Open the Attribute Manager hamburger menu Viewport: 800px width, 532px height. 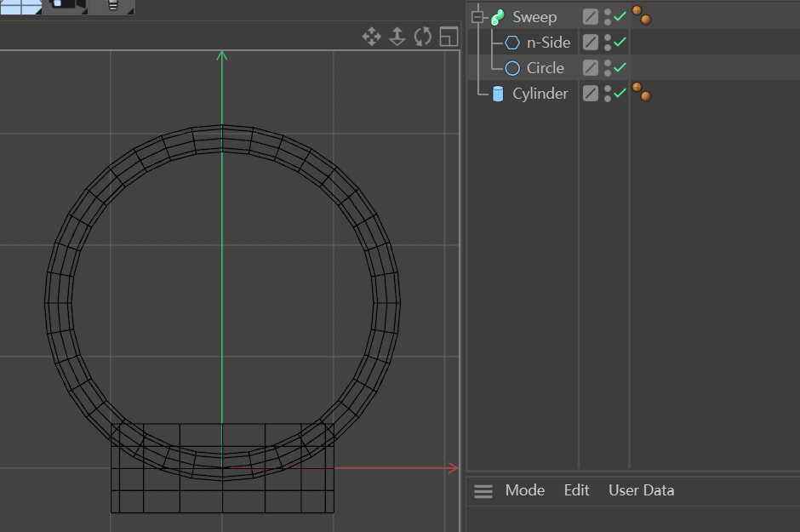pos(483,491)
